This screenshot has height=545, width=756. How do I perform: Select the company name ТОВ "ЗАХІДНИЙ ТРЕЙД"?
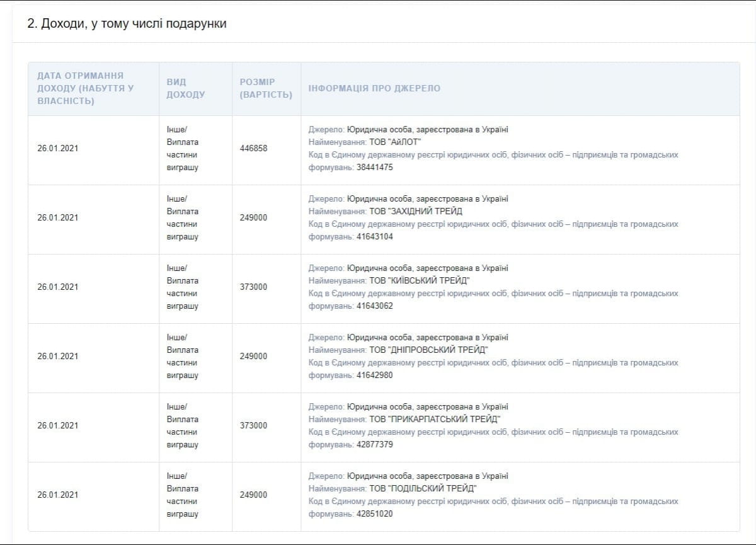click(x=416, y=211)
